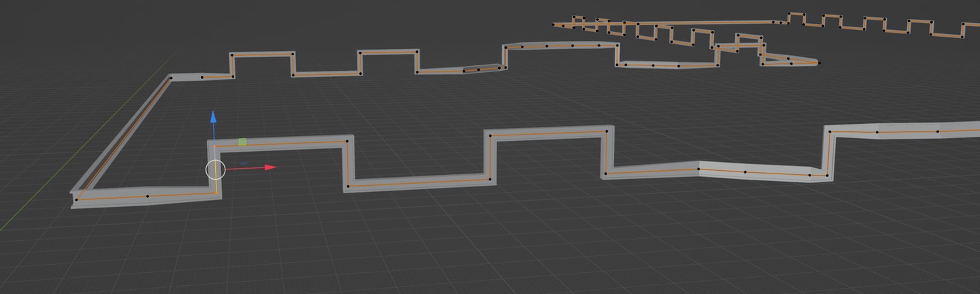Screen dimensions: 980x294
Task: Select the top-right vertex of the first raised step
Action: 347,142
